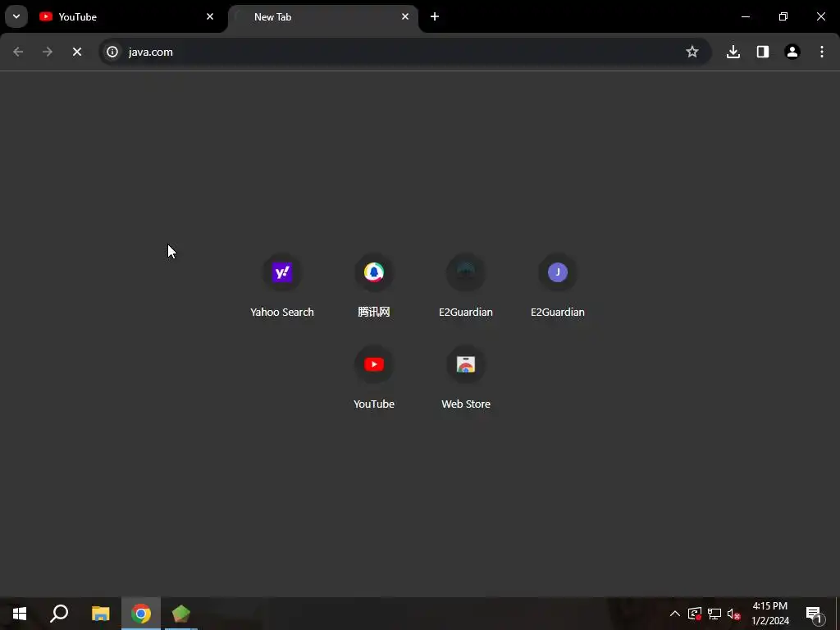Screen dimensions: 840x630
Task: Open the Windows Start menu
Action: [20, 614]
